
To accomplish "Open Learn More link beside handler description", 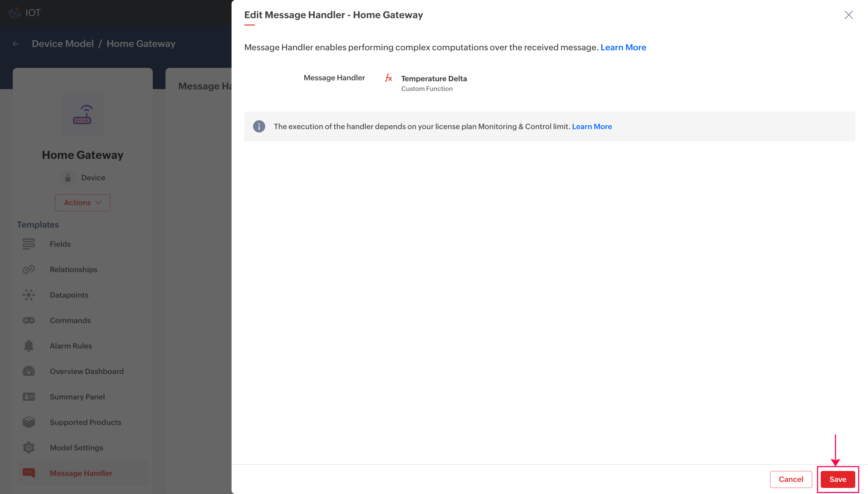I will [x=623, y=47].
